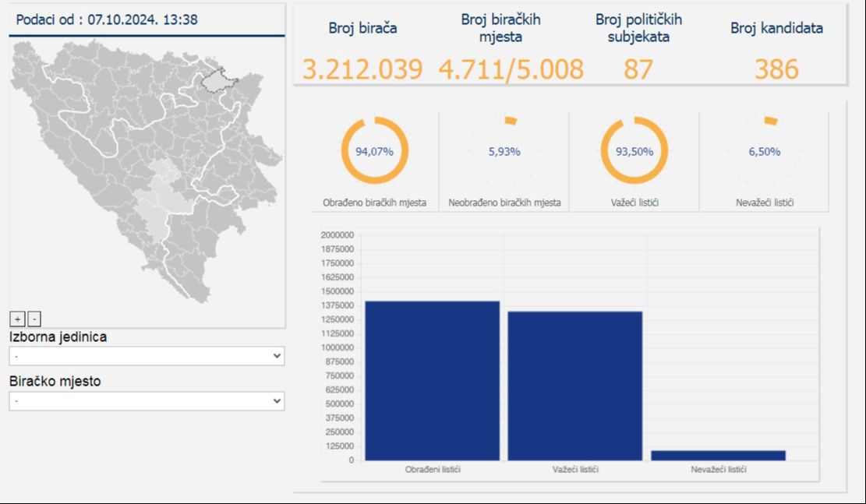Select the 93,50% Važeći listići donut chart

634,151
